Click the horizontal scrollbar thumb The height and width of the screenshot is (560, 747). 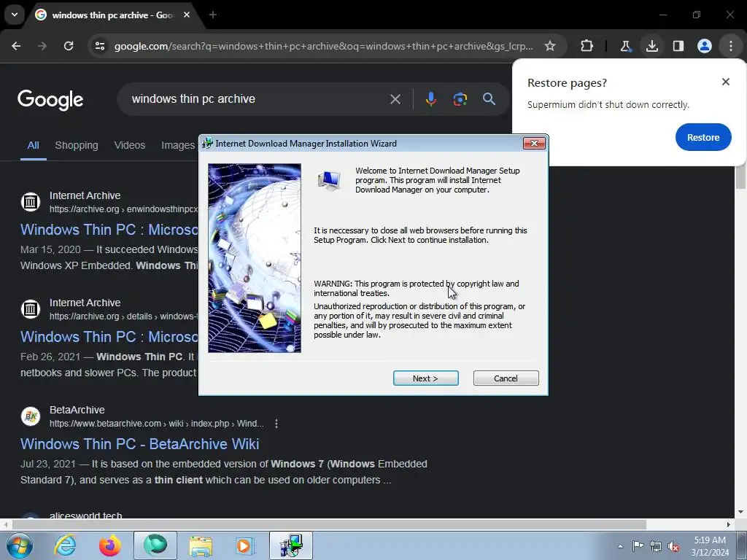pyautogui.click(x=329, y=524)
